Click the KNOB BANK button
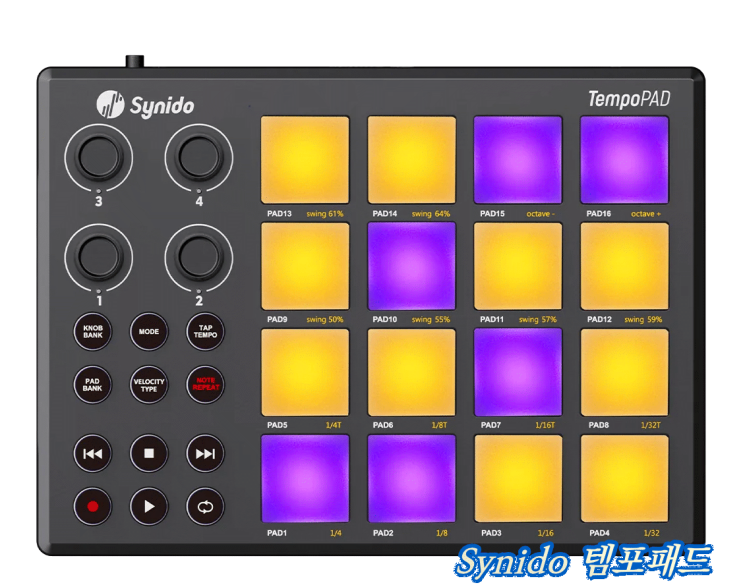The width and height of the screenshot is (743, 587). click(x=92, y=331)
